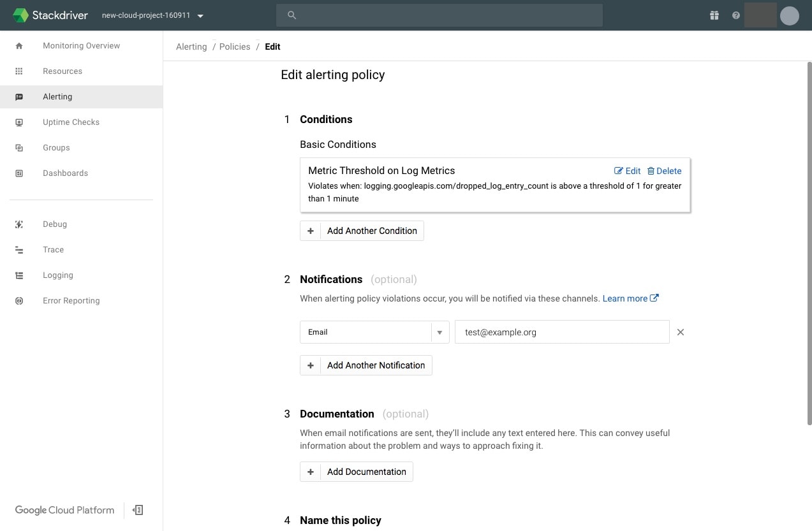This screenshot has width=812, height=531.
Task: Click the Add Another Condition button
Action: [x=362, y=231]
